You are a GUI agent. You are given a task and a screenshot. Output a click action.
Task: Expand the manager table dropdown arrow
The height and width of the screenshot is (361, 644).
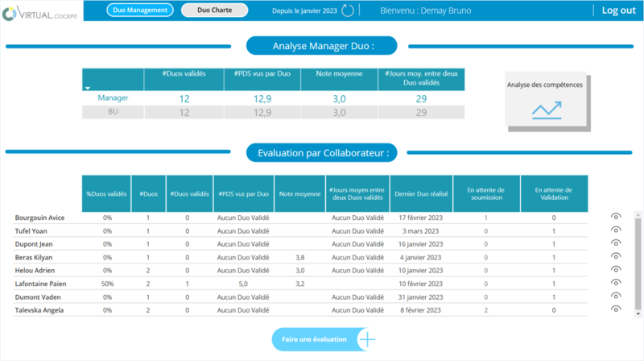click(x=87, y=86)
